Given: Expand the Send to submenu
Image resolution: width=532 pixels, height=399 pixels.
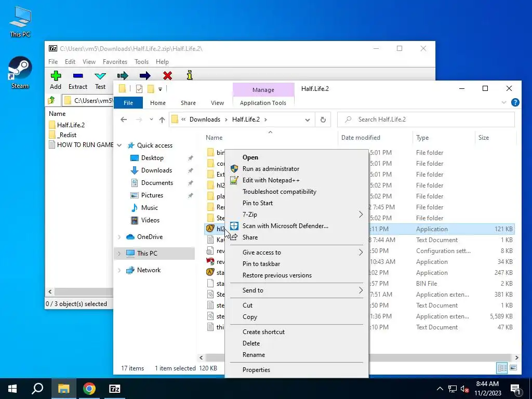Looking at the screenshot, I should tap(297, 290).
